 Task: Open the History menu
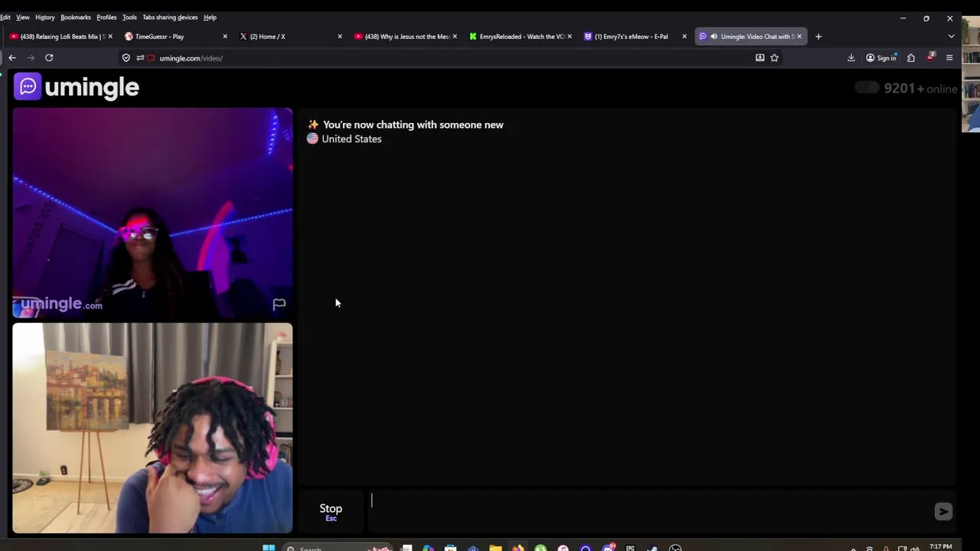coord(44,17)
